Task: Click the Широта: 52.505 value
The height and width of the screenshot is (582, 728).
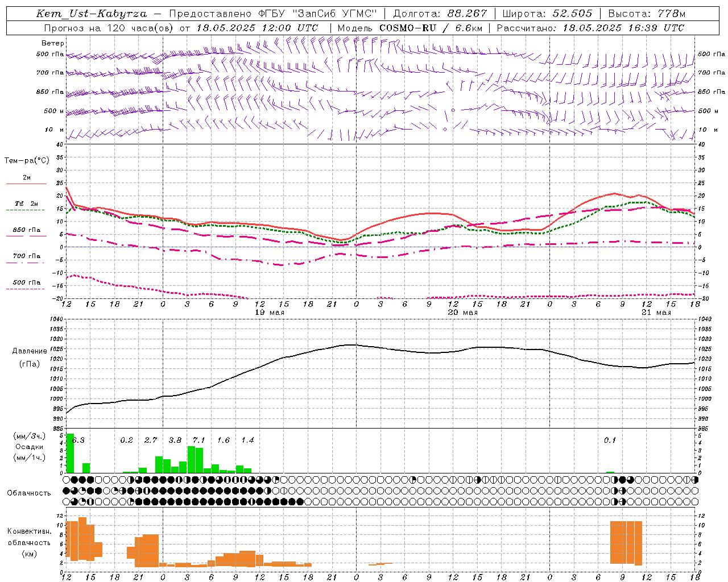Action: click(547, 14)
